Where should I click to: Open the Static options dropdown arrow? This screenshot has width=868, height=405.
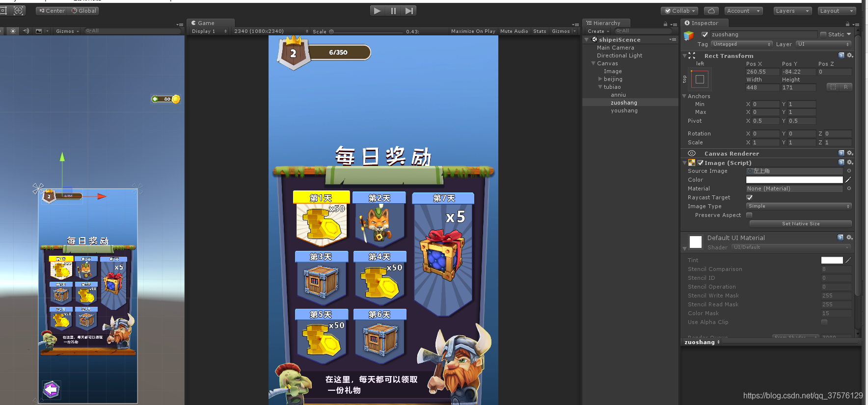[849, 34]
